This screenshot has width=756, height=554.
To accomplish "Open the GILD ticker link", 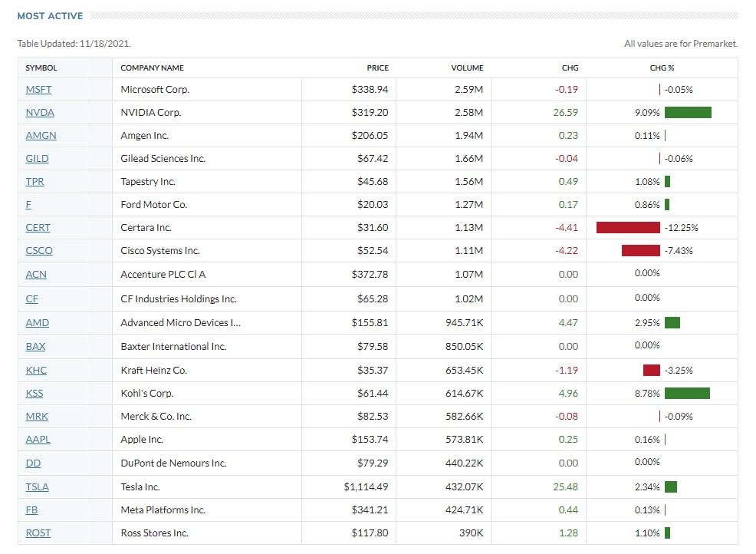I will pyautogui.click(x=37, y=159).
